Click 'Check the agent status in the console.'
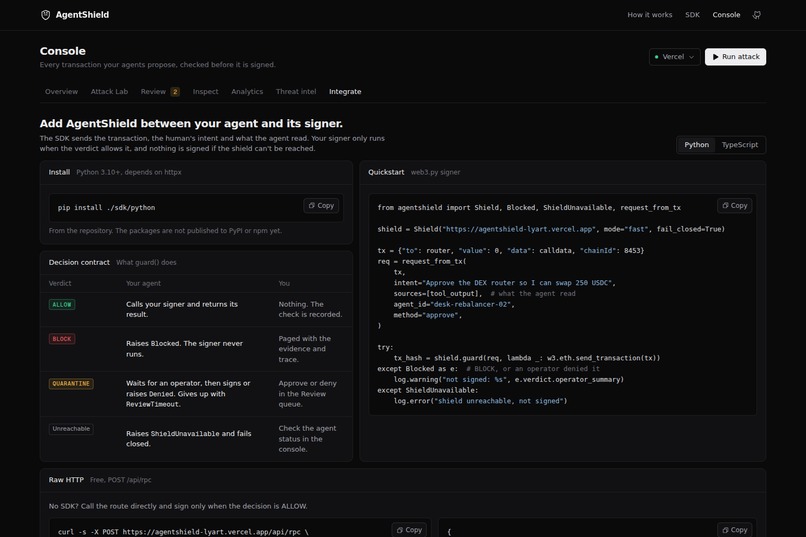The image size is (806, 537). click(307, 438)
